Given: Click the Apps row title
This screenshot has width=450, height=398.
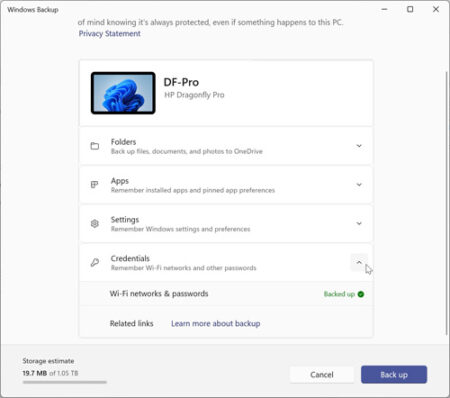Looking at the screenshot, I should pyautogui.click(x=120, y=181).
